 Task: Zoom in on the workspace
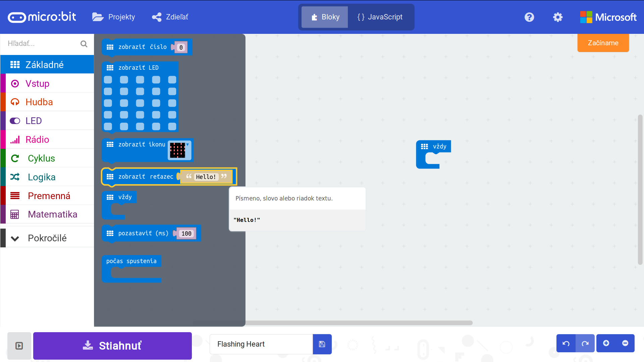(x=606, y=343)
